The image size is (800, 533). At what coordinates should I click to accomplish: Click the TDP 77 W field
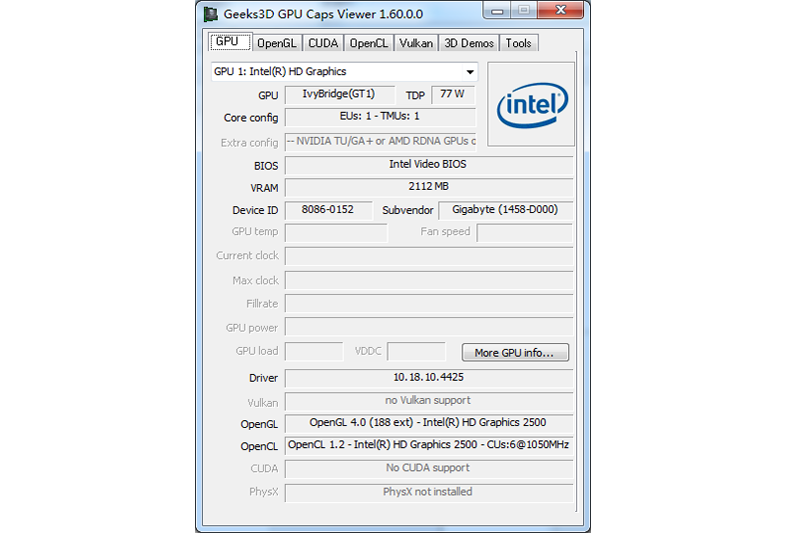click(453, 94)
